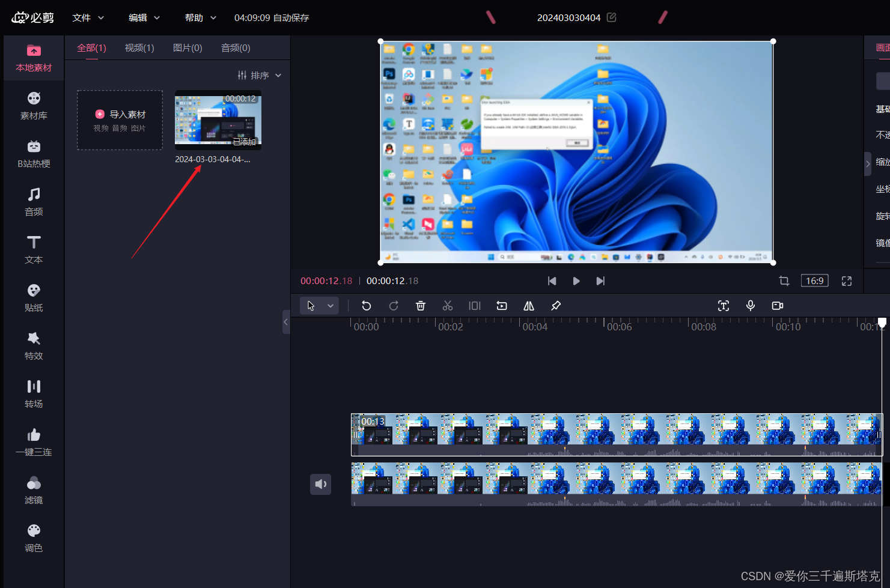890x588 pixels.
Task: Collapse the material panel with left chevron
Action: tap(286, 322)
